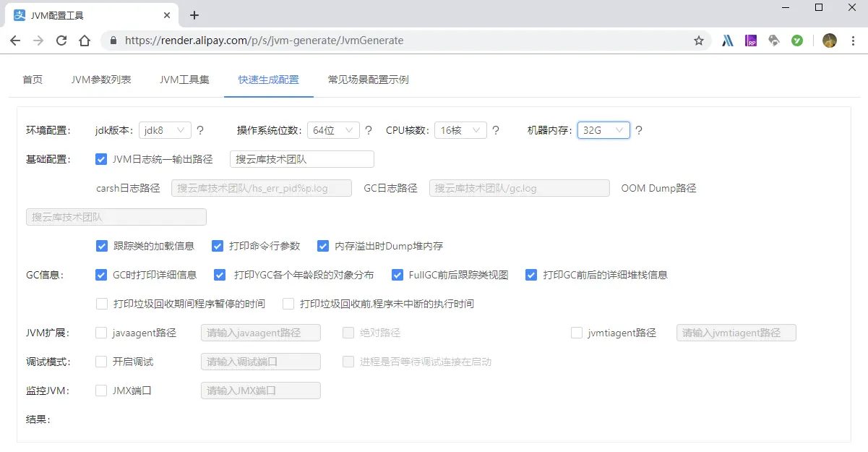Show help for jdk版本 question mark

pos(200,131)
